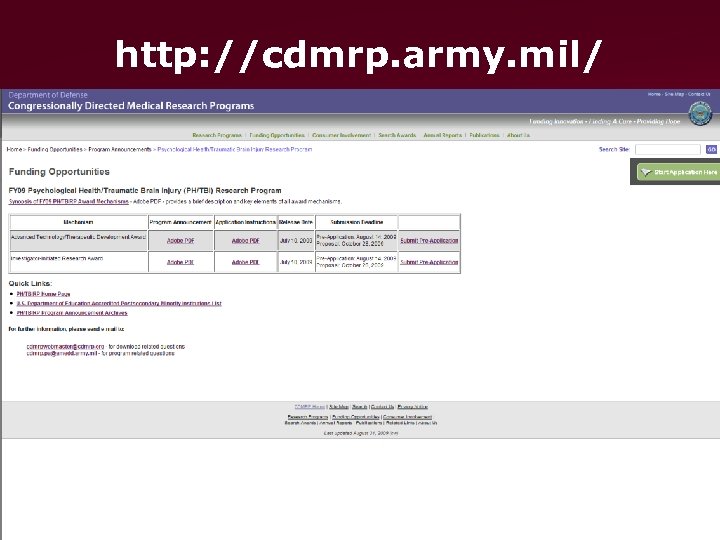Open the About Us menu item
Image resolution: width=720 pixels, height=540 pixels.
click(x=518, y=135)
